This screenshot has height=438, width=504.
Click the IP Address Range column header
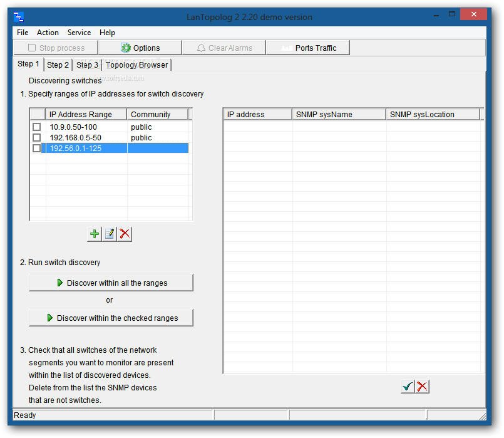click(x=86, y=114)
